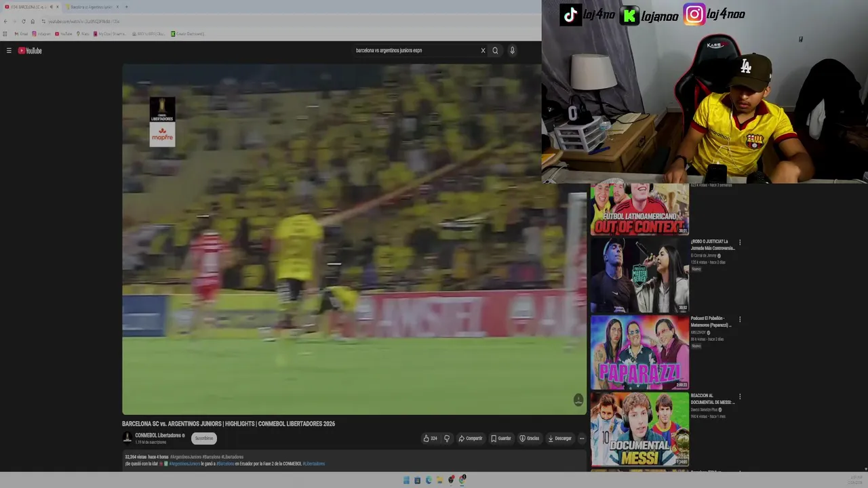Image resolution: width=868 pixels, height=488 pixels.
Task: Dislike the video with thumbs-down
Action: click(x=447, y=439)
